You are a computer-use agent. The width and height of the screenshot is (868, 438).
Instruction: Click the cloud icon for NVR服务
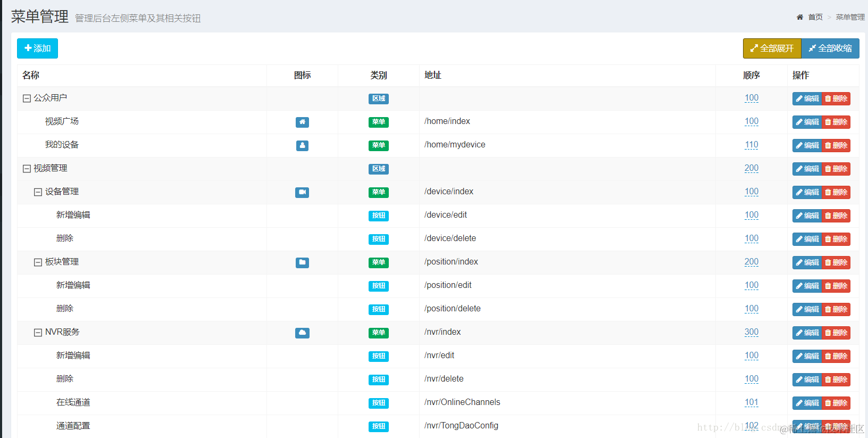(x=302, y=333)
